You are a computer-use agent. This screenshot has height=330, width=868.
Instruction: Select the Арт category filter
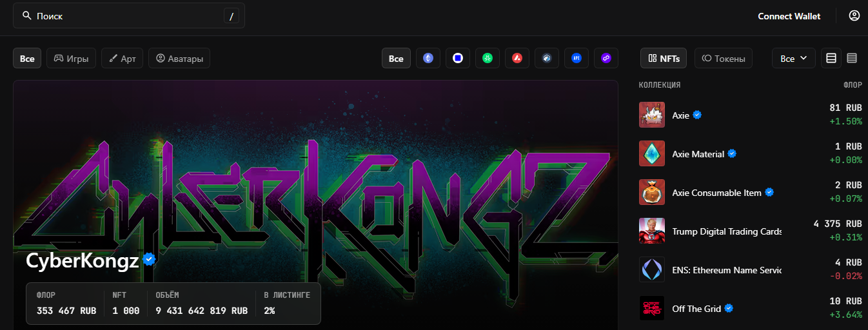(x=122, y=58)
